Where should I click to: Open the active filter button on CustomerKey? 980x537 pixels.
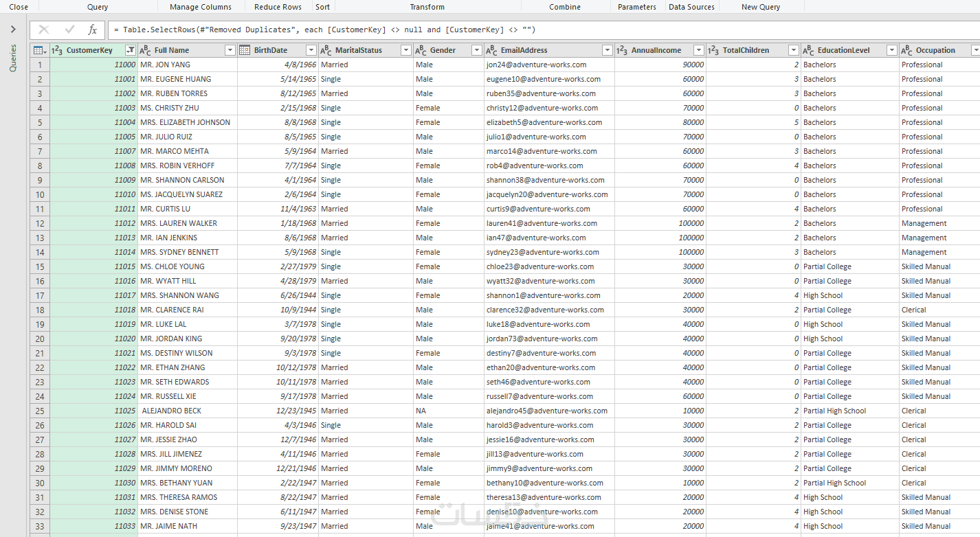(130, 50)
